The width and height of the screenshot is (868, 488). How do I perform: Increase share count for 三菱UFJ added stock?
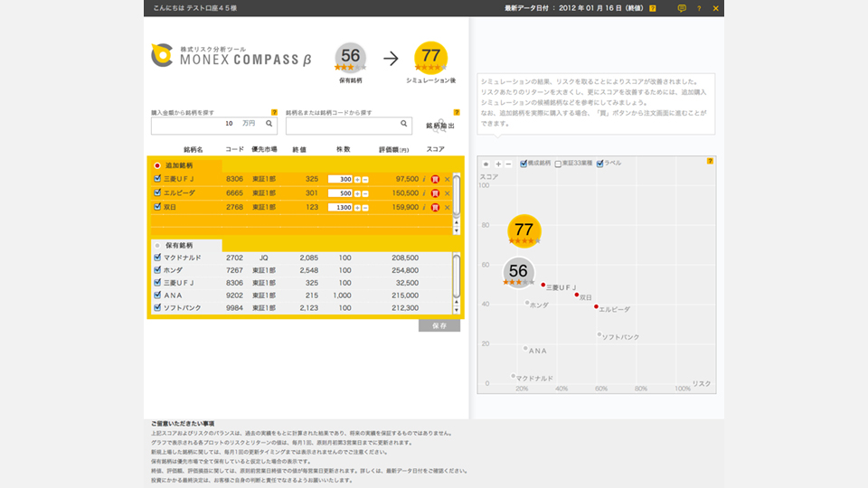[358, 179]
